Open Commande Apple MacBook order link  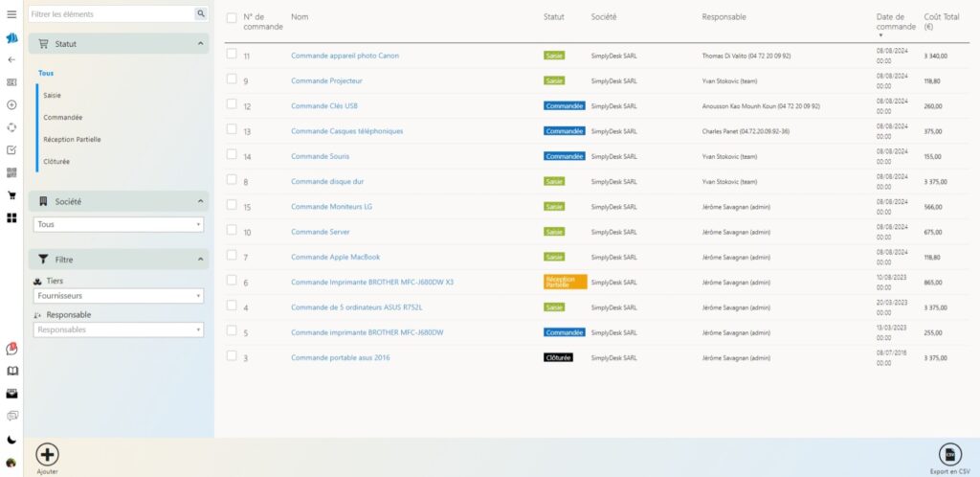335,257
